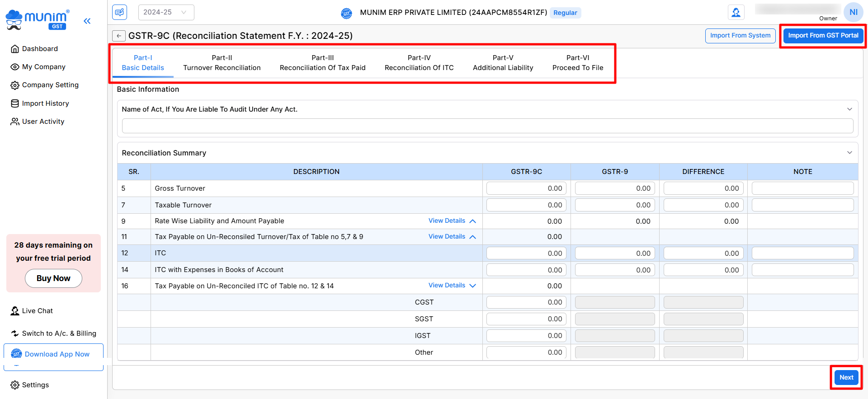Expand View Details for Rate Wise Liability

(452, 221)
